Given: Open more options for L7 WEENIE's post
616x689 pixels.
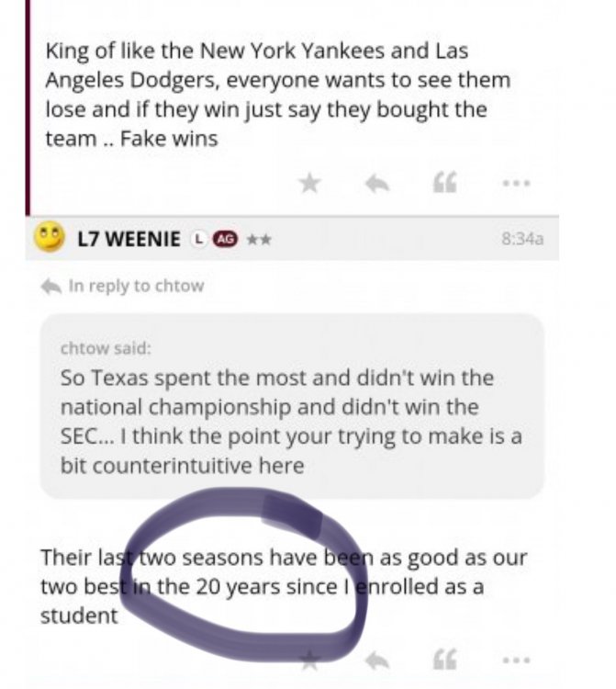Looking at the screenshot, I should [516, 658].
